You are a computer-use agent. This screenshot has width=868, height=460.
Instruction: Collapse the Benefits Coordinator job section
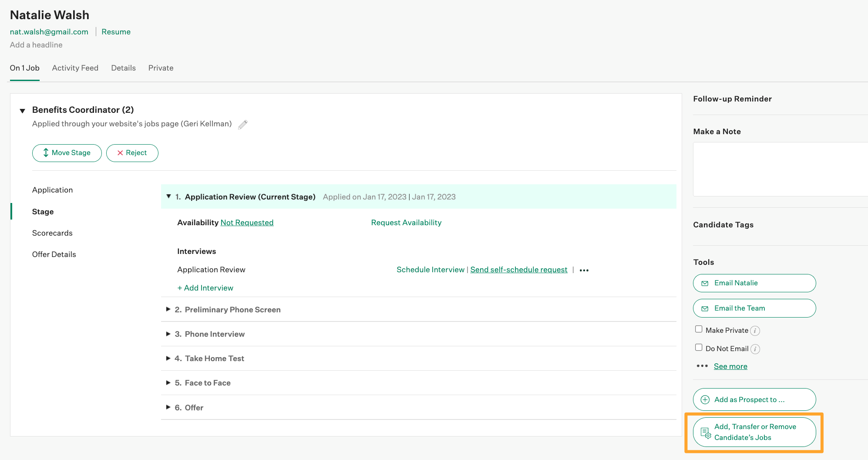coord(22,111)
